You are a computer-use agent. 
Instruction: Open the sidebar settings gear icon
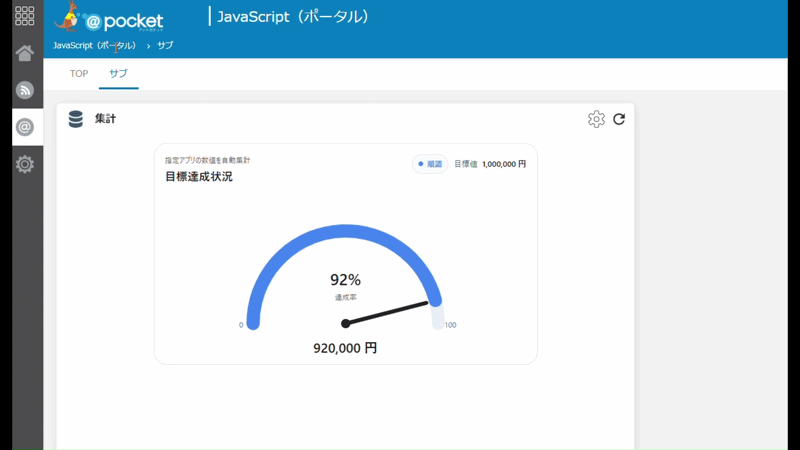click(x=24, y=164)
